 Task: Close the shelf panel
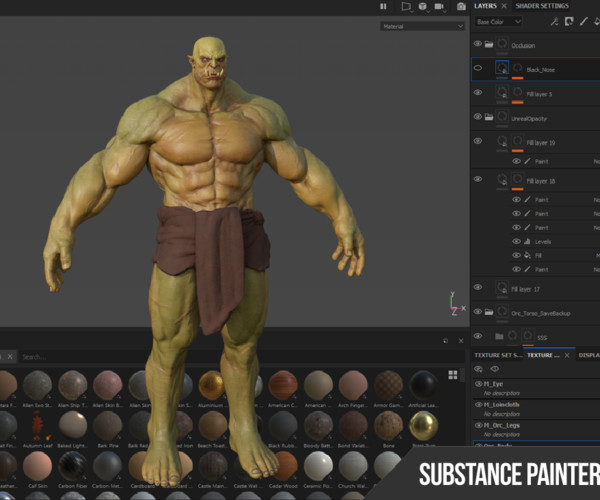pyautogui.click(x=461, y=340)
